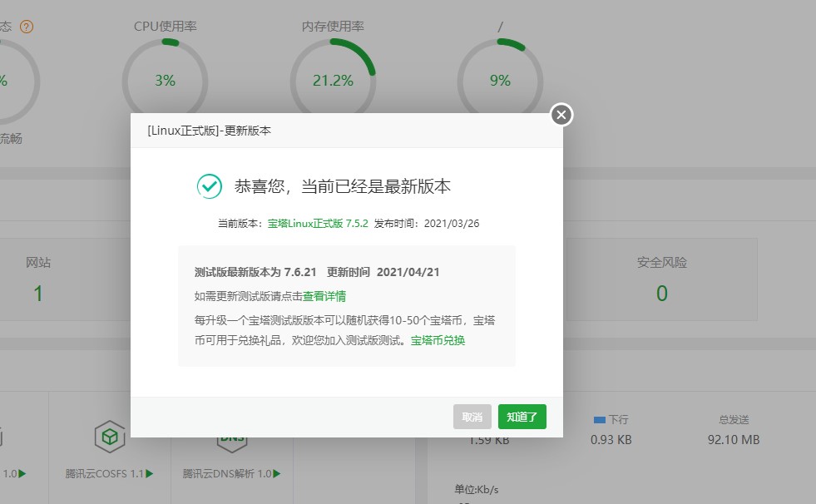Viewport: 816px width, 504px height.
Task: Click the 发布时间 2021/03/26 text
Action: 427,223
